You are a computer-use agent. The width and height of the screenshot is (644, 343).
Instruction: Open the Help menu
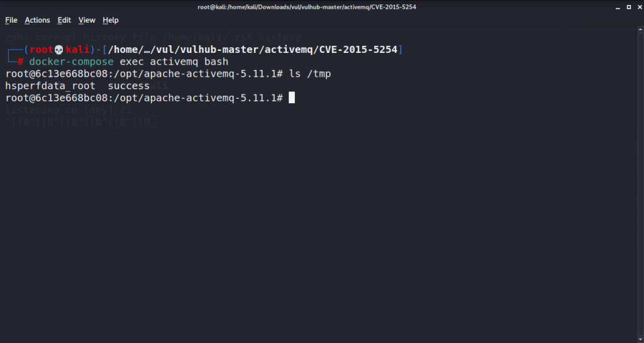tap(111, 20)
